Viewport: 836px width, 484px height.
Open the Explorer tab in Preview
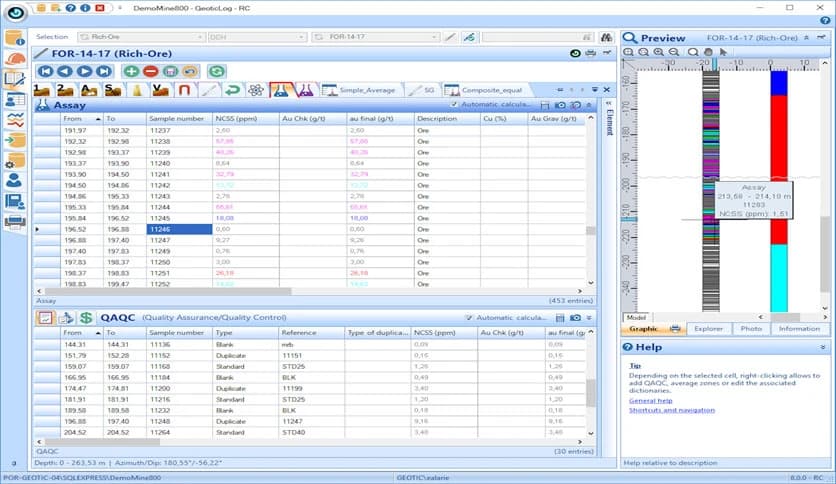pos(707,328)
